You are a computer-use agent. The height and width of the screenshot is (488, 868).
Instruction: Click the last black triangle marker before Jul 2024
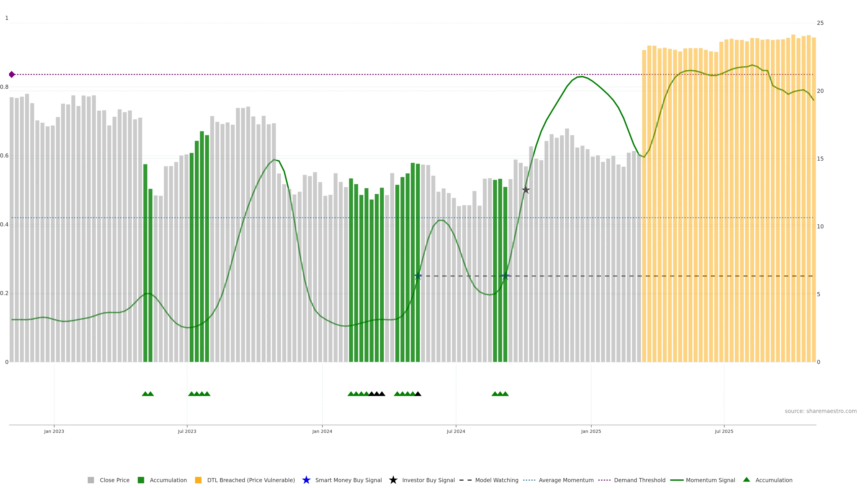tap(418, 394)
